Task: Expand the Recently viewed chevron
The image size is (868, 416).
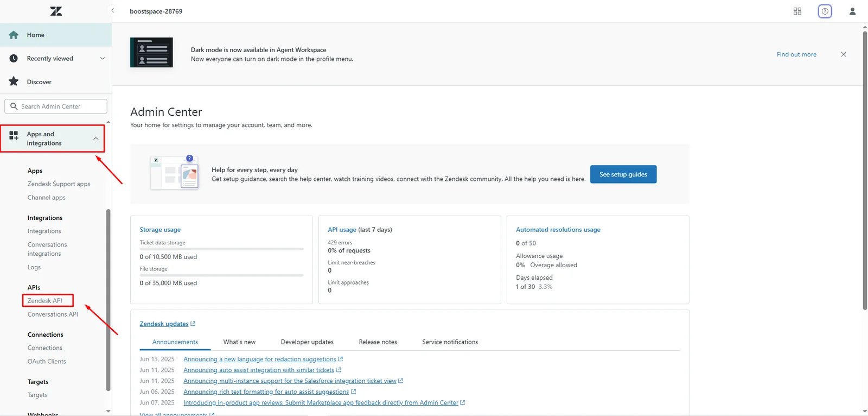Action: pos(103,59)
